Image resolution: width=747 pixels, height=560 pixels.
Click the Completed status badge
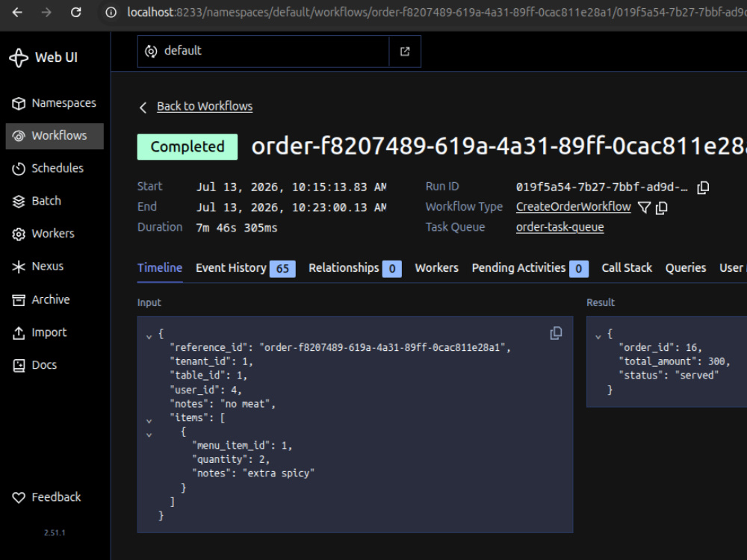[187, 146]
